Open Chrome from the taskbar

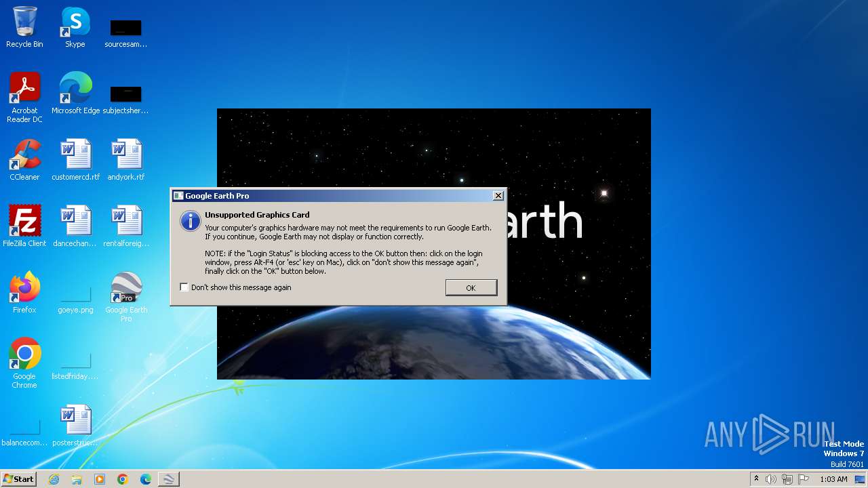tap(123, 479)
